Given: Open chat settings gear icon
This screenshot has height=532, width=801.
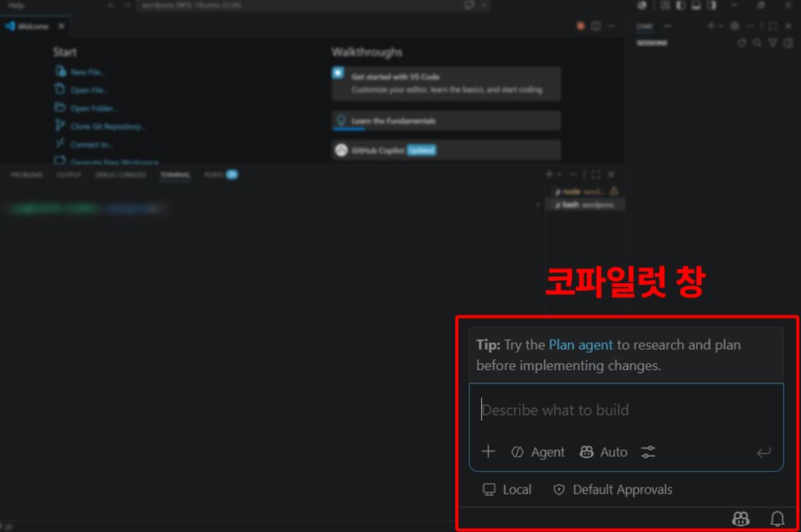Looking at the screenshot, I should (735, 26).
